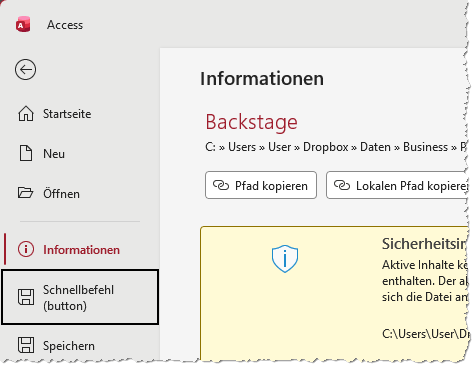Viewport: 474px width, 368px height.
Task: Click the Business segment of the path
Action: coord(425,147)
